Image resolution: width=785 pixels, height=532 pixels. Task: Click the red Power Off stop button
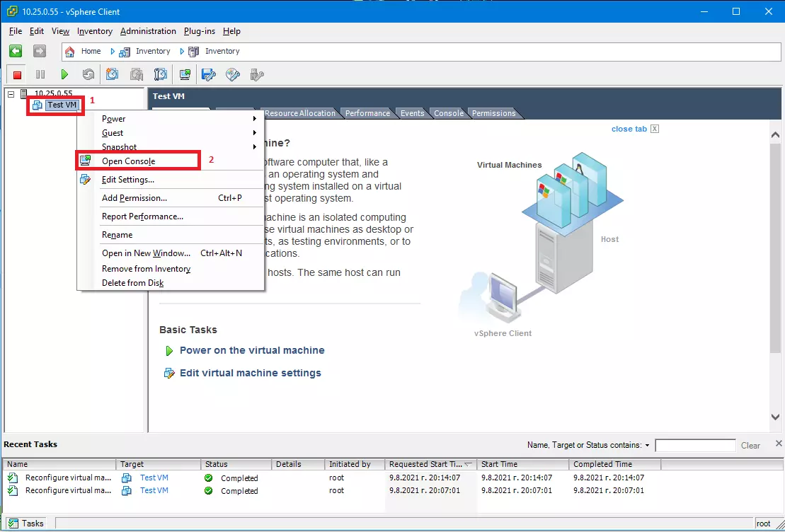(17, 74)
